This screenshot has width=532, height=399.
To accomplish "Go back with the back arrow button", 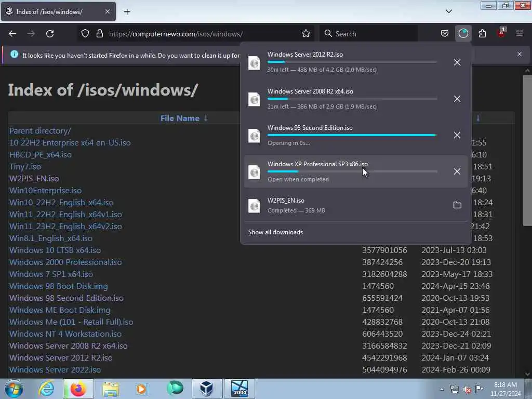I will pyautogui.click(x=12, y=34).
